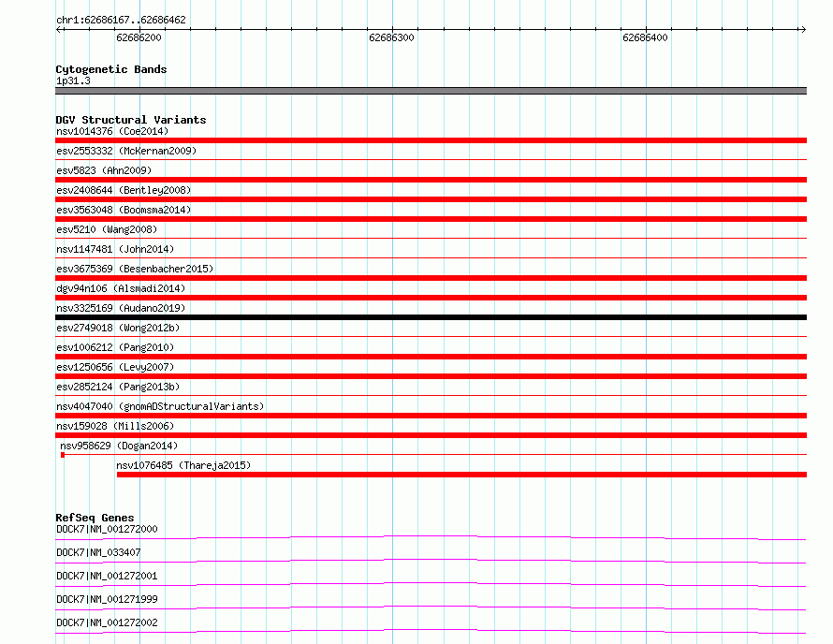Open variant nsv159028 (Mills2006)
This screenshot has height=644, width=833.
pyautogui.click(x=115, y=426)
